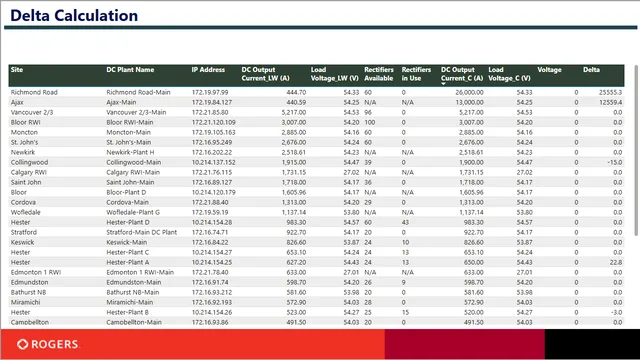
Task: Click IP address 172.21.85.80
Action: click(x=210, y=112)
